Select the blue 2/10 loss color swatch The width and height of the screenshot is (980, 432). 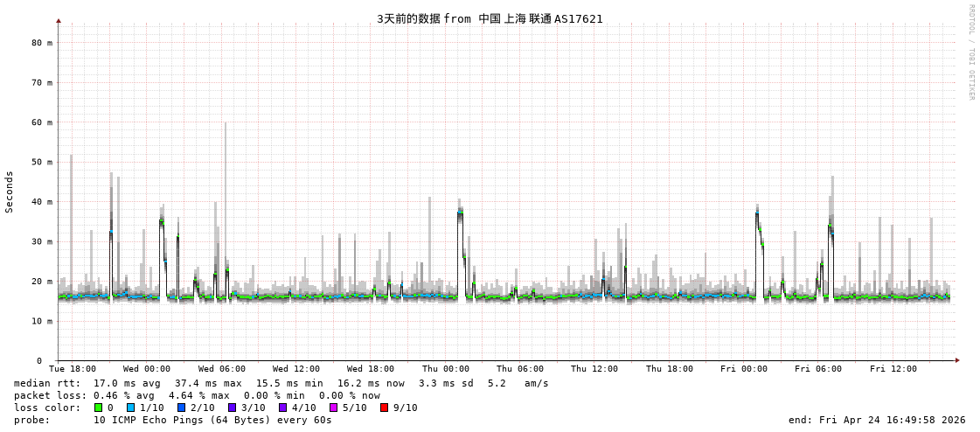pos(181,408)
